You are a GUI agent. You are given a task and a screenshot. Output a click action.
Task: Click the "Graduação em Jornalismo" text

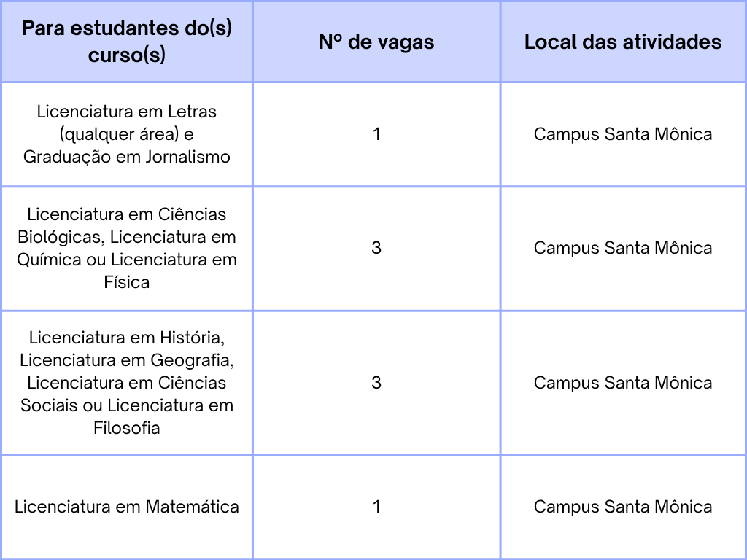127,157
